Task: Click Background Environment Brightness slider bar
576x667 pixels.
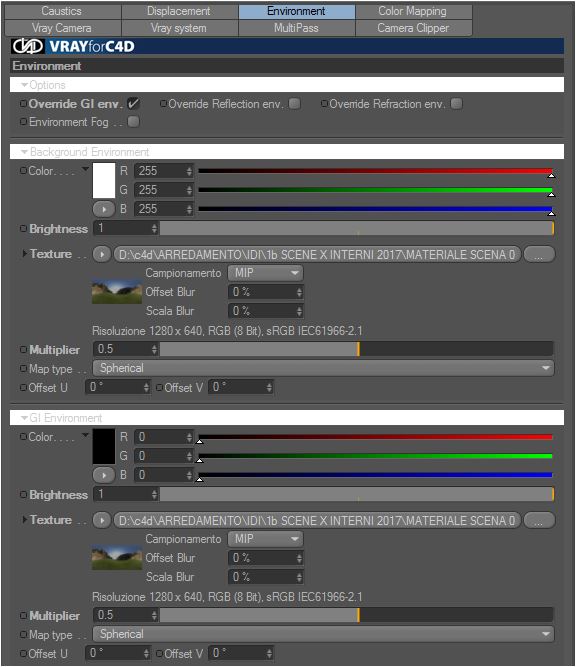Action: (x=357, y=228)
